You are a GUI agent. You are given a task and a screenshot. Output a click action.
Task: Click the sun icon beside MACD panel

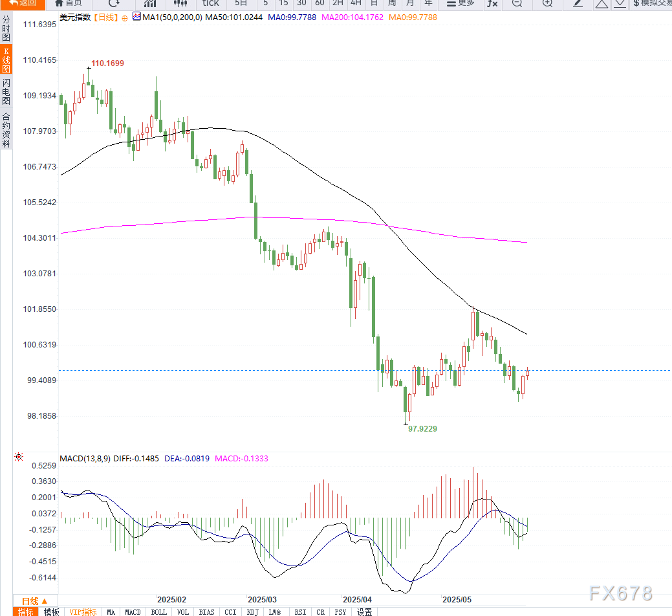pos(19,457)
